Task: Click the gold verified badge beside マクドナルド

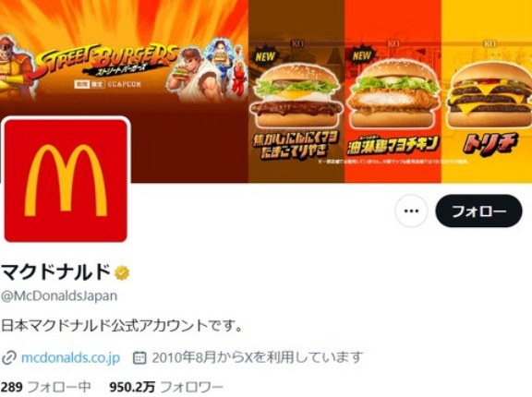Action: (x=122, y=273)
